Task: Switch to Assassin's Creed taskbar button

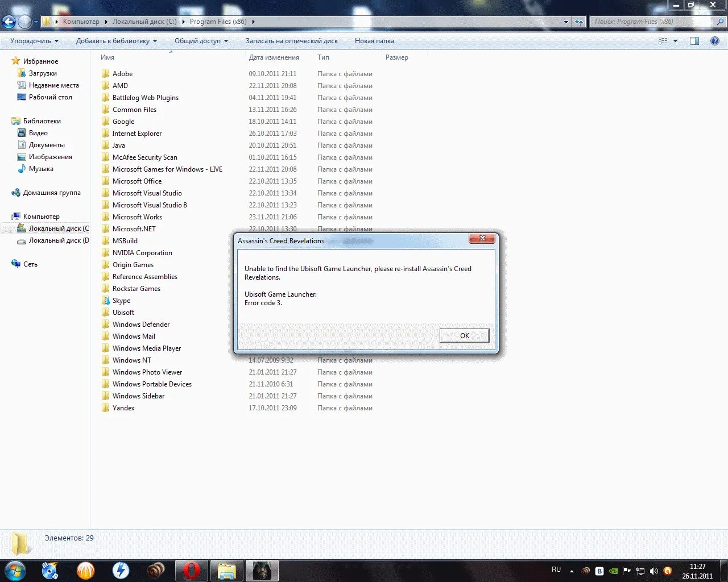Action: coord(262,570)
